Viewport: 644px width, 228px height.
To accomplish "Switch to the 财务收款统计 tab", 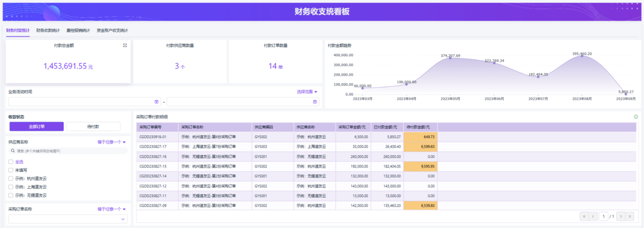I will coord(48,31).
